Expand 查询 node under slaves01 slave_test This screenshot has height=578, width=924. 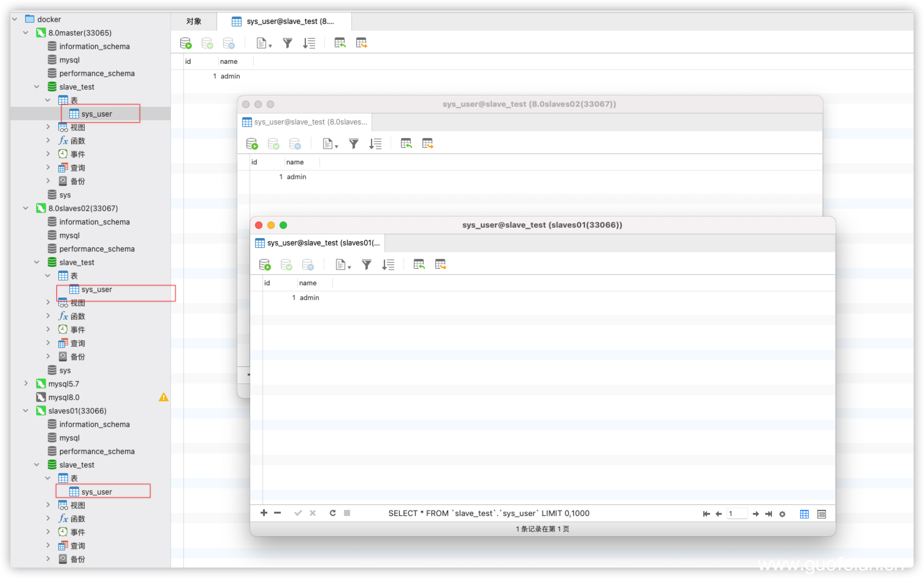(48, 545)
